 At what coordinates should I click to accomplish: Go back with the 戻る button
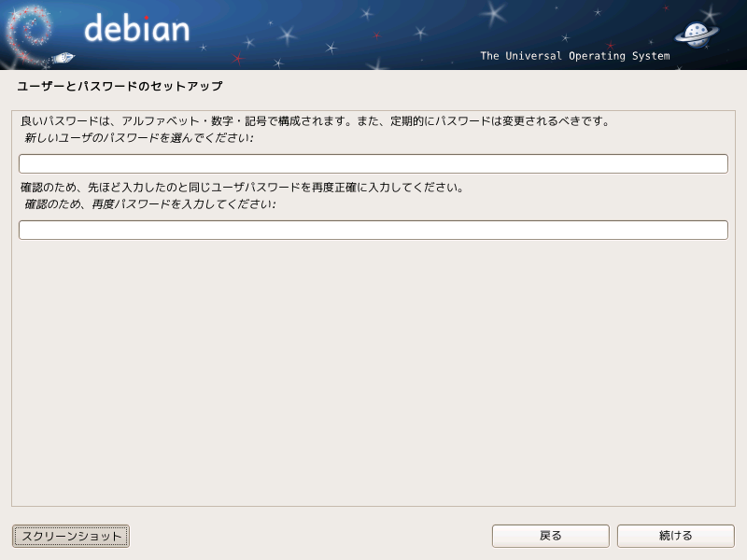551,536
